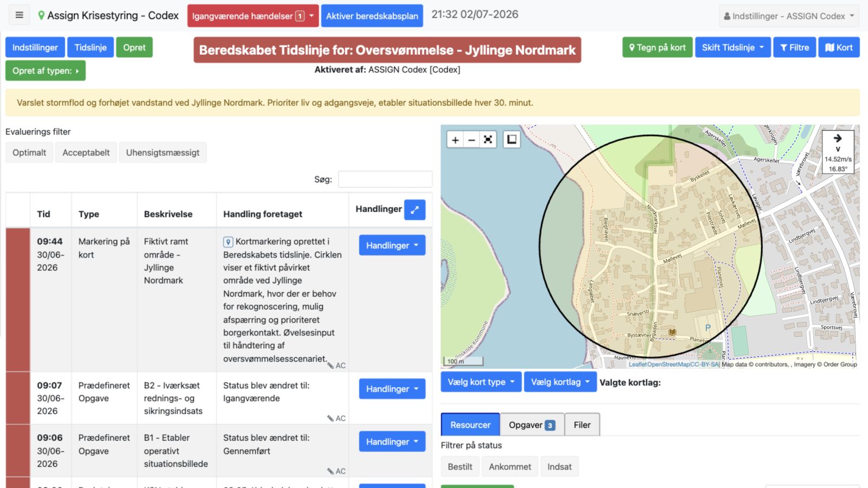Viewport: 868px width, 488px height.
Task: Zoom out on the map
Action: pos(471,140)
